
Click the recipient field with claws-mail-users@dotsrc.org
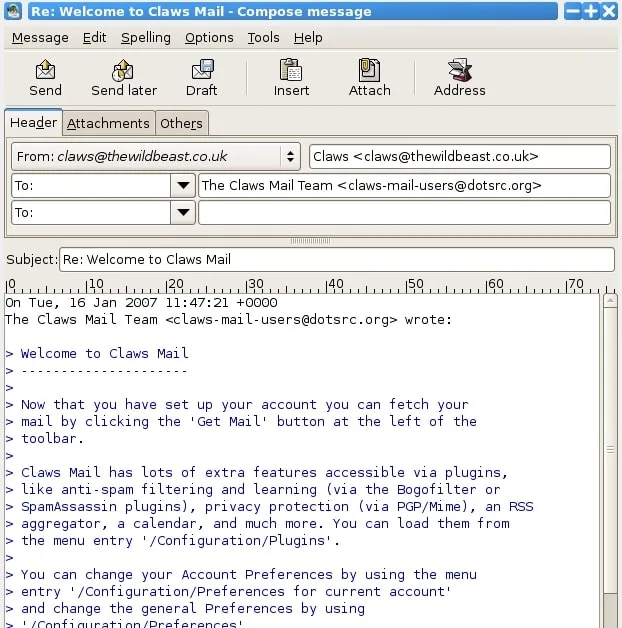pyautogui.click(x=405, y=185)
